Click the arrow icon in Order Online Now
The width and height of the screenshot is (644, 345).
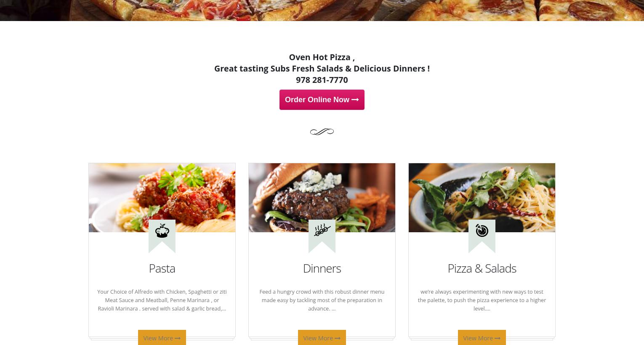[x=355, y=100]
